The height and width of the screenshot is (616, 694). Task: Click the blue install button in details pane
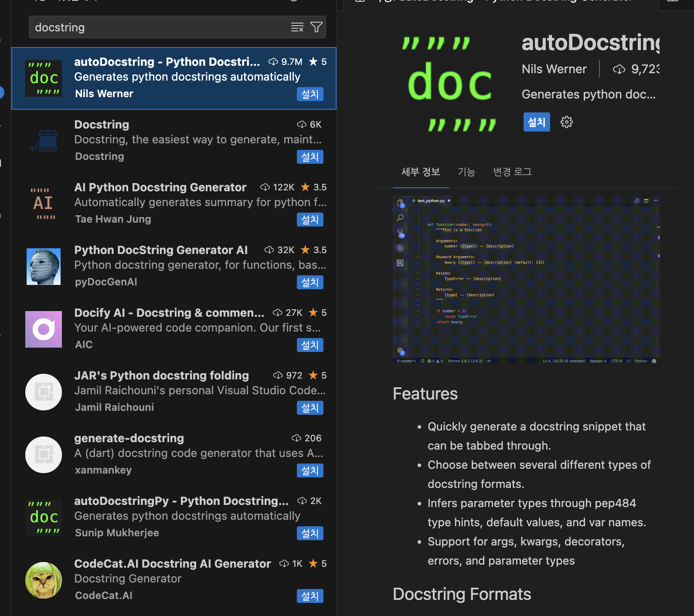pyautogui.click(x=537, y=122)
